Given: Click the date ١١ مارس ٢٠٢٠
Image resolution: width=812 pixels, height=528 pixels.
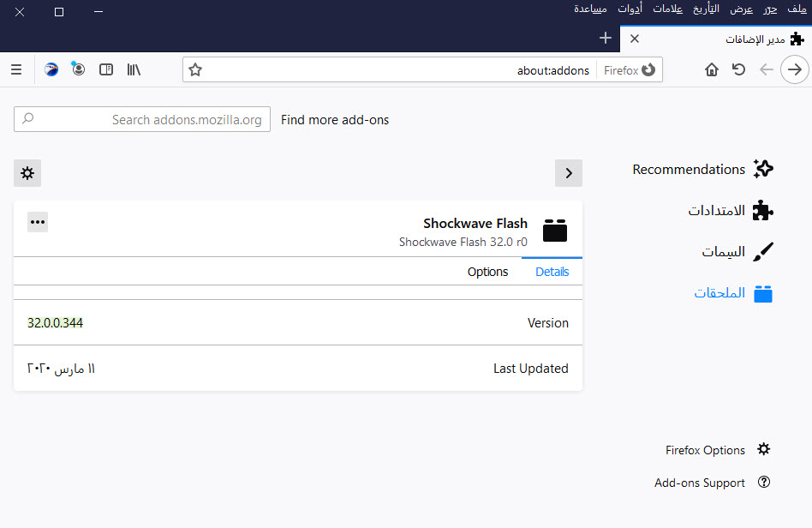Looking at the screenshot, I should coord(61,369).
